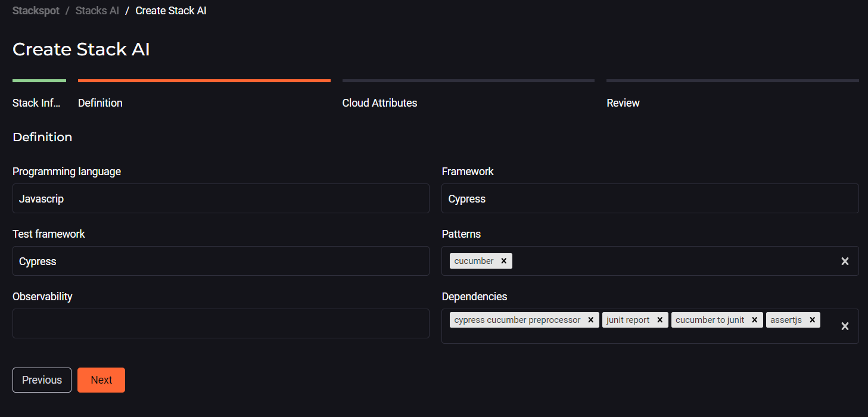Focus the empty Observability field
The image size is (868, 417).
coord(221,323)
